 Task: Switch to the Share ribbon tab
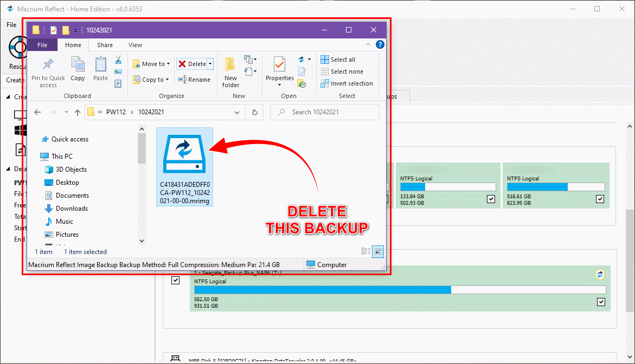click(x=105, y=45)
